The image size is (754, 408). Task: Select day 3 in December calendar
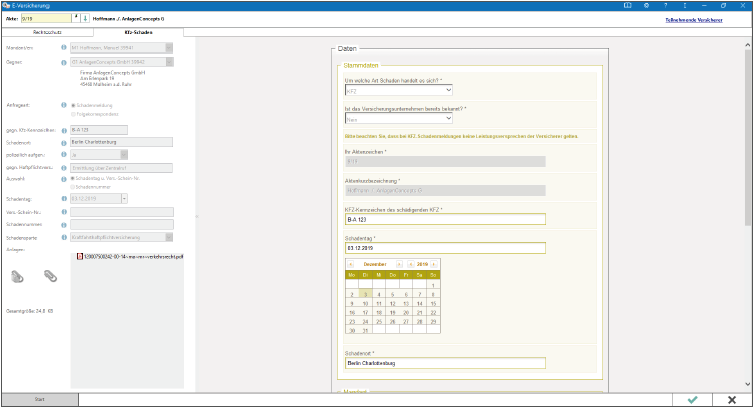tap(365, 294)
